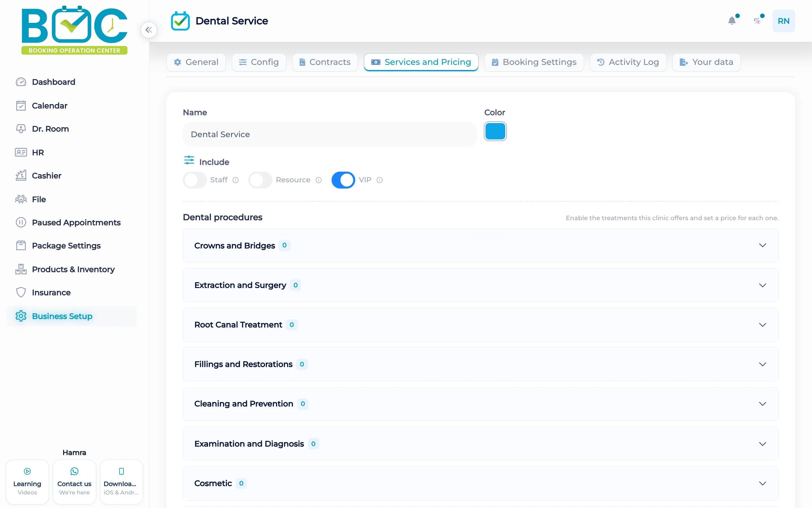Screen dimensions: 812x508
Task: Click the Cashier icon in sidebar
Action: [21, 175]
